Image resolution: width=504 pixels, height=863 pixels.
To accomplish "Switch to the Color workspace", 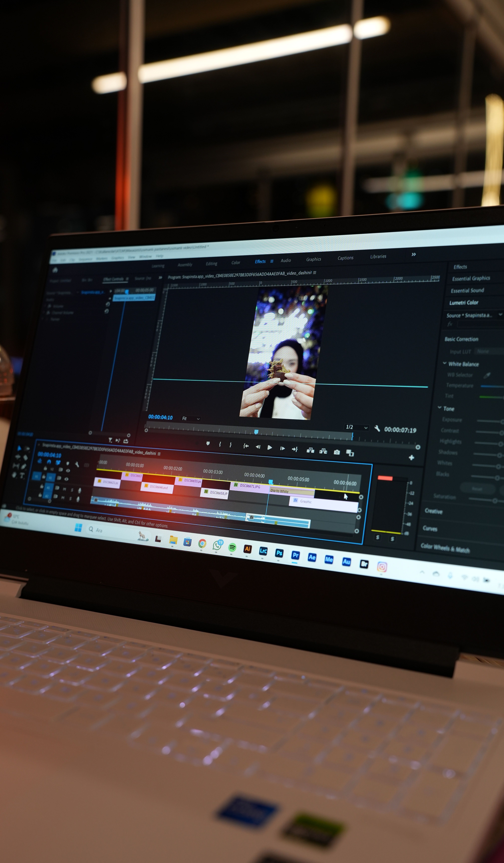I will pyautogui.click(x=236, y=263).
